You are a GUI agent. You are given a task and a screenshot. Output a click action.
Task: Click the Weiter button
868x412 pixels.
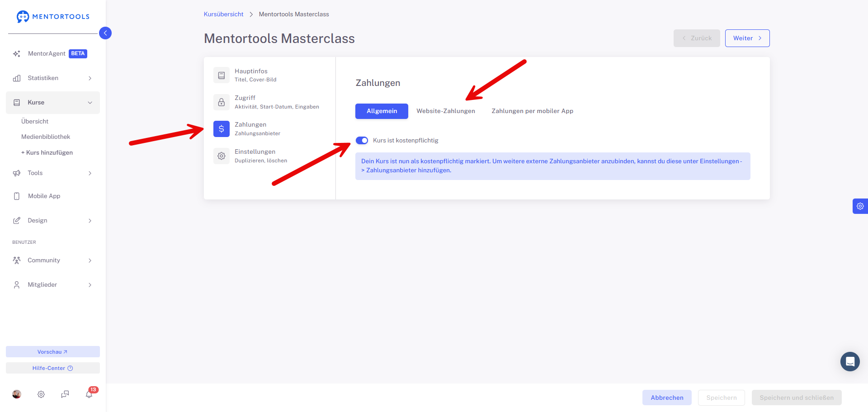[747, 38]
